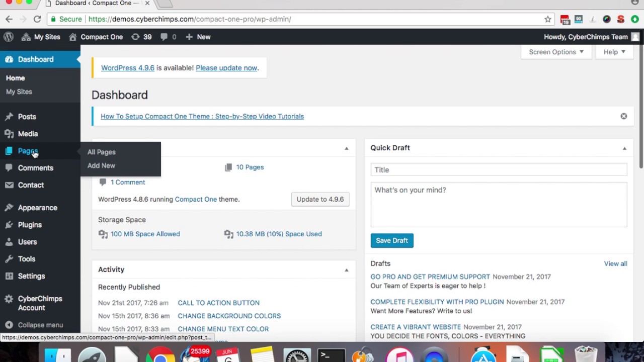The width and height of the screenshot is (644, 362).
Task: Expand the Screen Options dropdown
Action: (556, 52)
